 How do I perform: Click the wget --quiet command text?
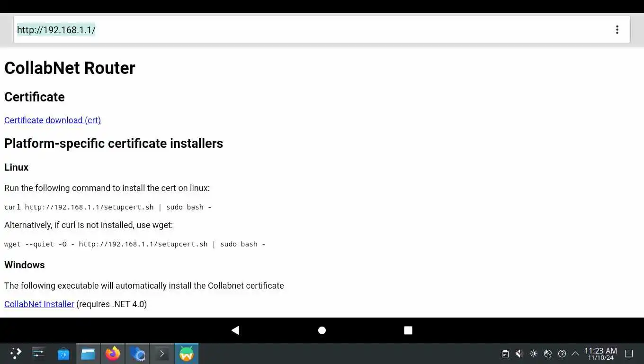pyautogui.click(x=135, y=244)
